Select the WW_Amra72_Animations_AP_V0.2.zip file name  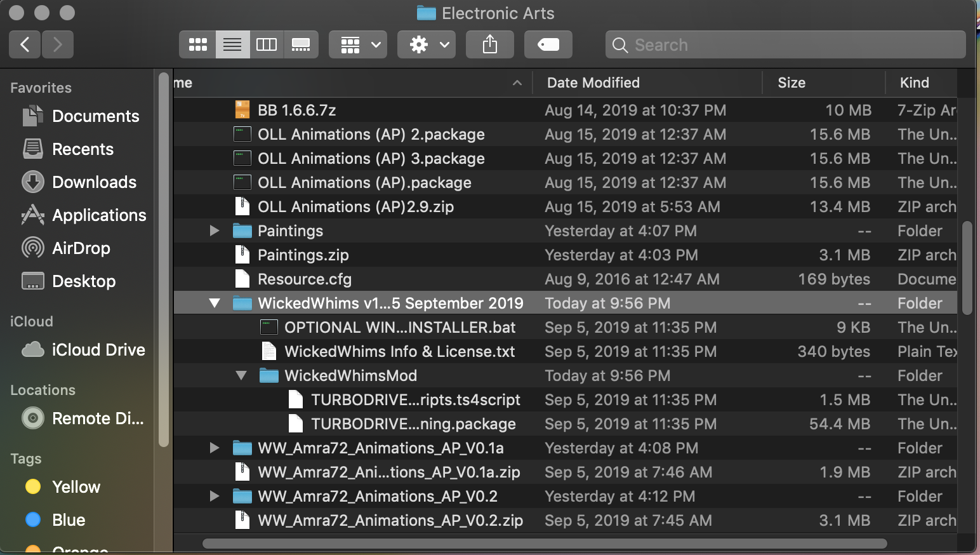tap(390, 520)
